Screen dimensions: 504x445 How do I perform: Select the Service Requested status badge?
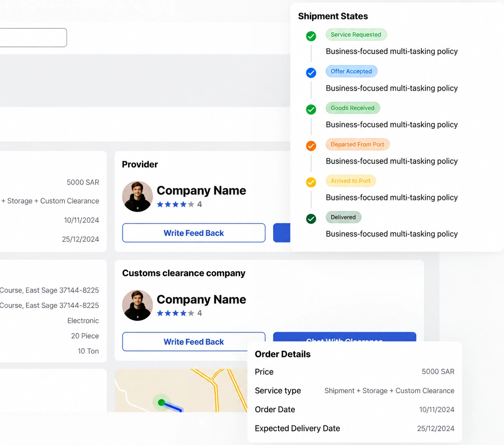pyautogui.click(x=356, y=35)
